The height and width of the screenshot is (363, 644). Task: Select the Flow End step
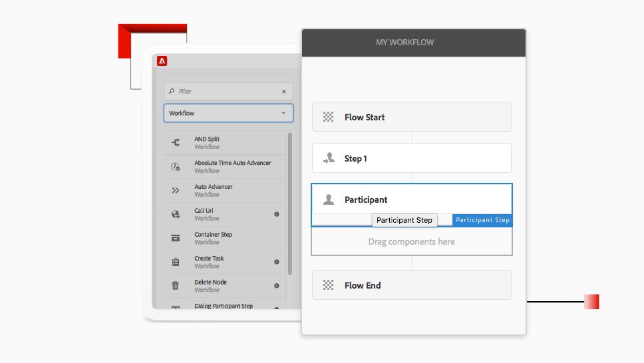pos(412,285)
